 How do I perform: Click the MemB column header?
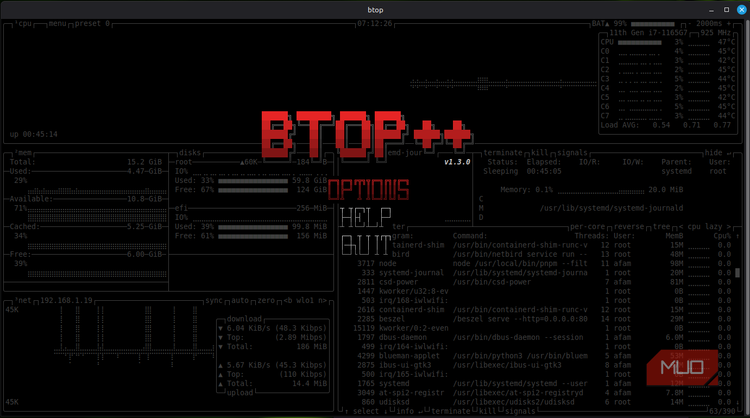[x=674, y=236]
